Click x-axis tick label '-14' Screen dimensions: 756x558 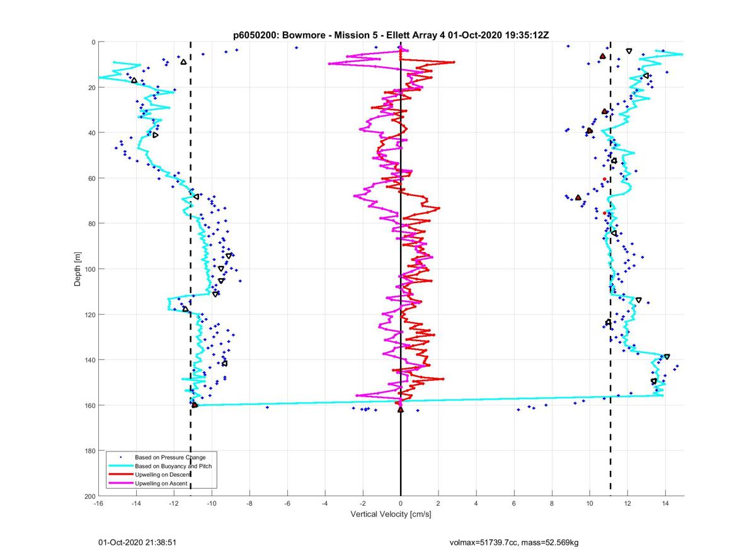point(136,504)
